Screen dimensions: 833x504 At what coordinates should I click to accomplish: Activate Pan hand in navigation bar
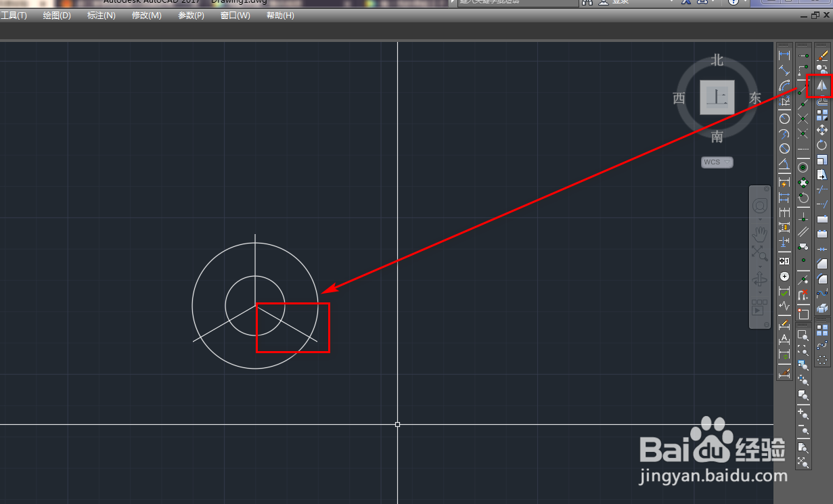click(x=760, y=234)
